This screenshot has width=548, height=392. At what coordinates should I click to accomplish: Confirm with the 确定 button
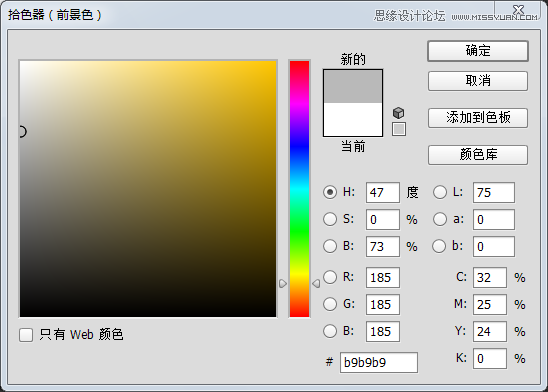pyautogui.click(x=478, y=51)
